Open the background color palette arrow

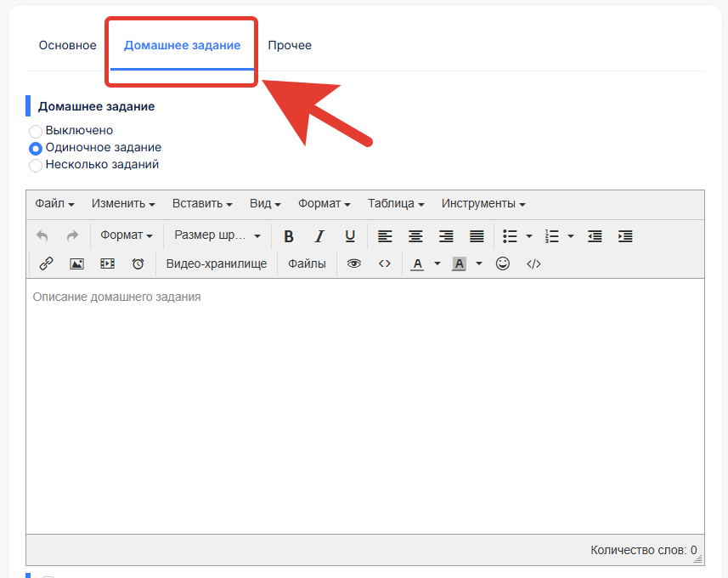478,263
